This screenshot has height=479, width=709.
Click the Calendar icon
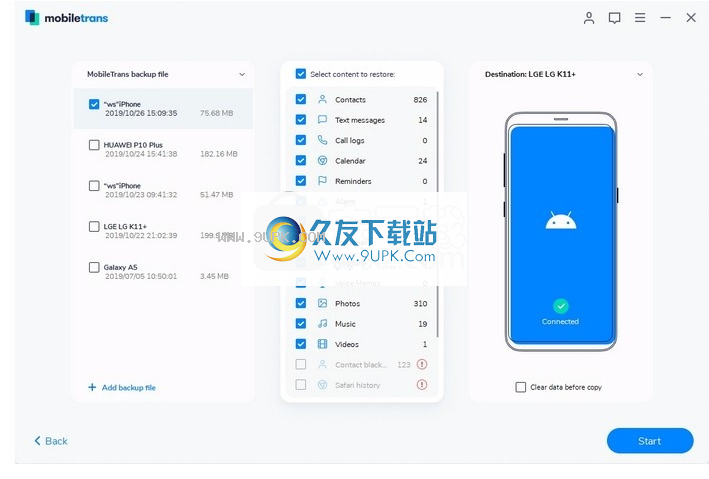coord(322,160)
